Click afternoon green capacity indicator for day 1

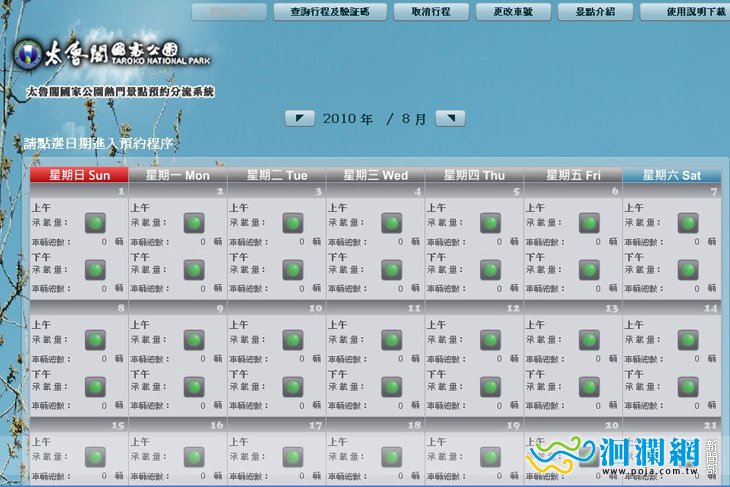[x=95, y=270]
